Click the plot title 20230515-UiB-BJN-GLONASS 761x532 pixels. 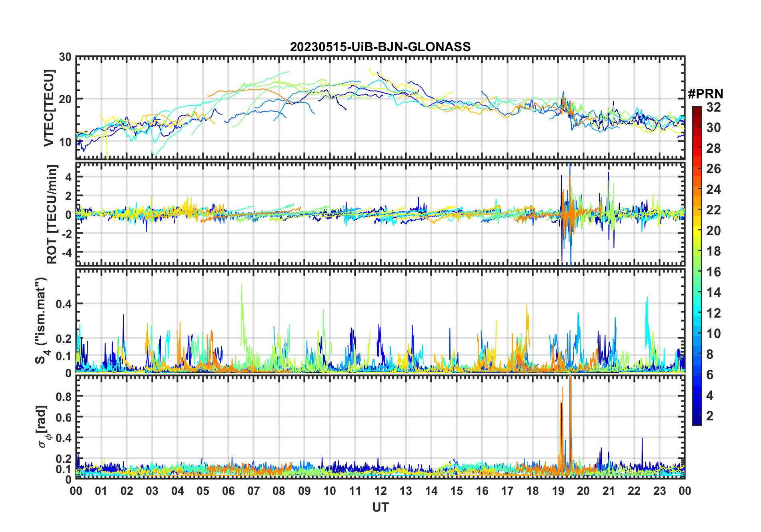pyautogui.click(x=380, y=47)
